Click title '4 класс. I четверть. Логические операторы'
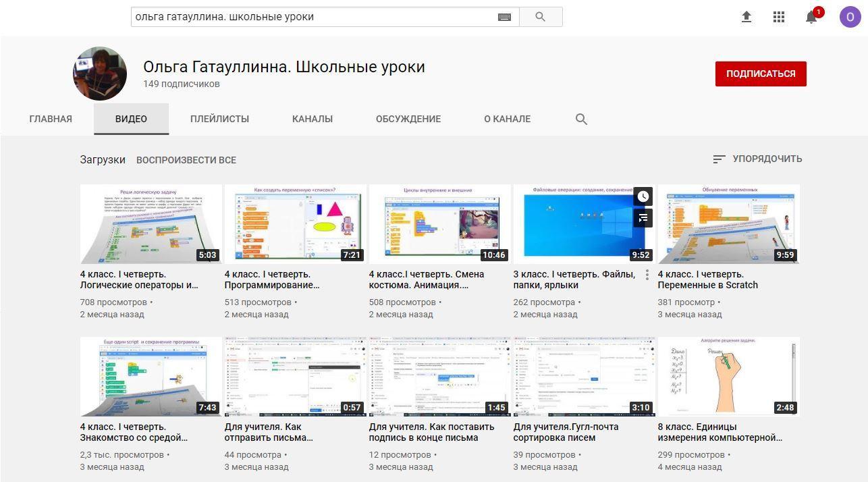868x482 pixels. (139, 279)
